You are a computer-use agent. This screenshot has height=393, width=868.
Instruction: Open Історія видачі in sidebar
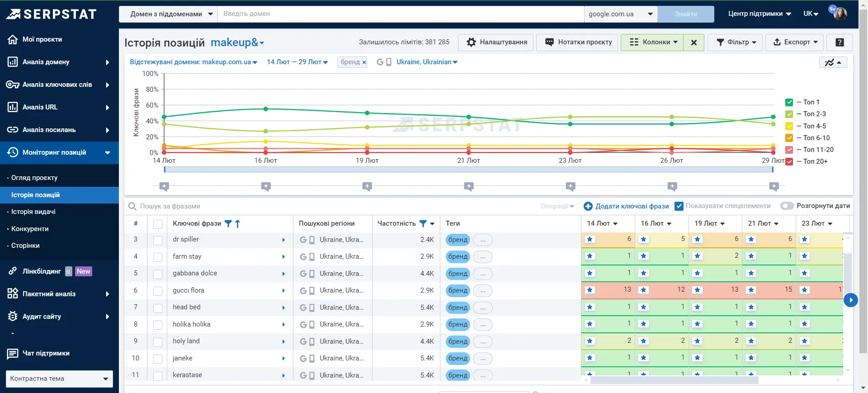(33, 212)
